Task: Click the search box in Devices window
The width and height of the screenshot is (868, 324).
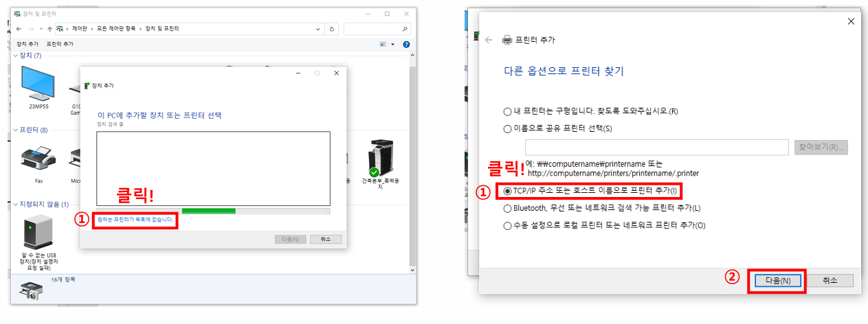Action: coord(377,29)
